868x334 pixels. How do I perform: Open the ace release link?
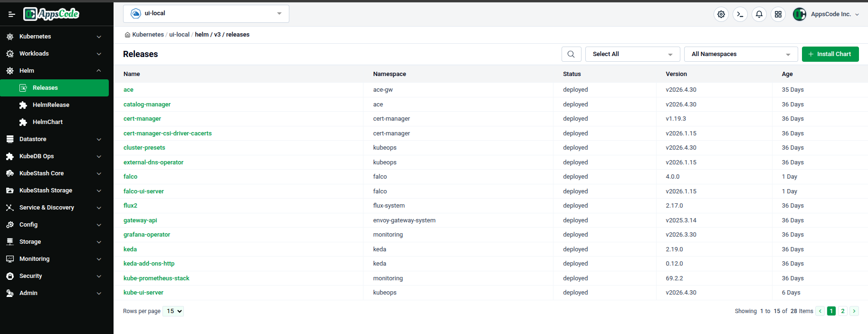tap(128, 90)
